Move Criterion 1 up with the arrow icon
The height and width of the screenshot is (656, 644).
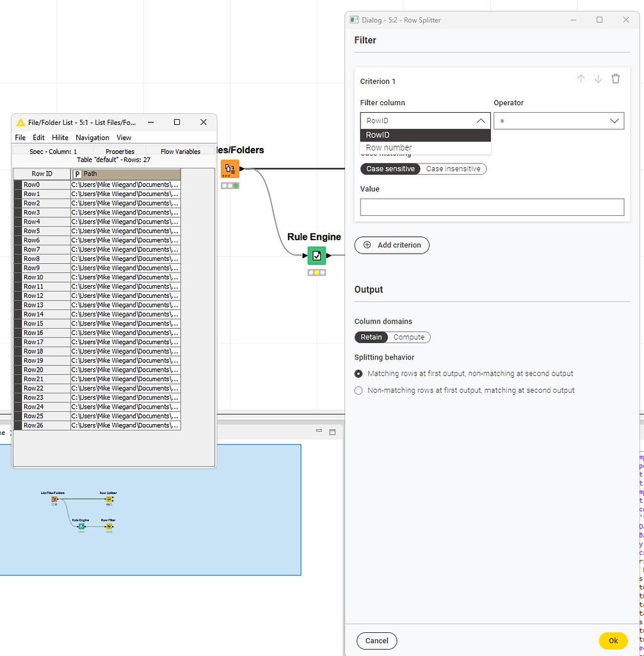581,78
